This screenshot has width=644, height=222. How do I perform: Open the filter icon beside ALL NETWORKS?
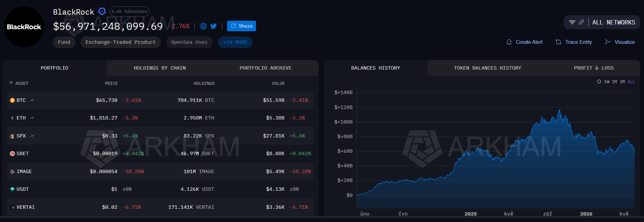pyautogui.click(x=572, y=22)
